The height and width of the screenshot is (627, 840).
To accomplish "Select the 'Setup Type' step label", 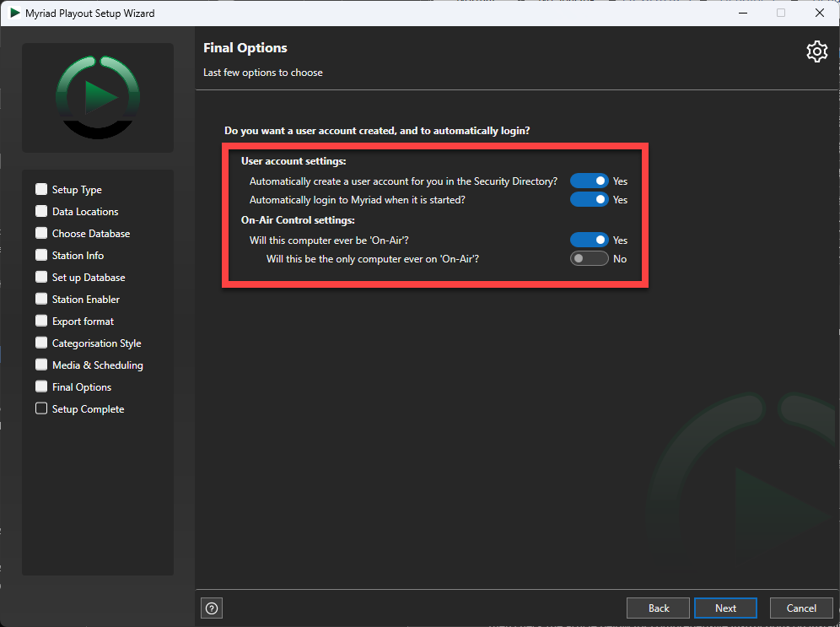I will coord(77,190).
